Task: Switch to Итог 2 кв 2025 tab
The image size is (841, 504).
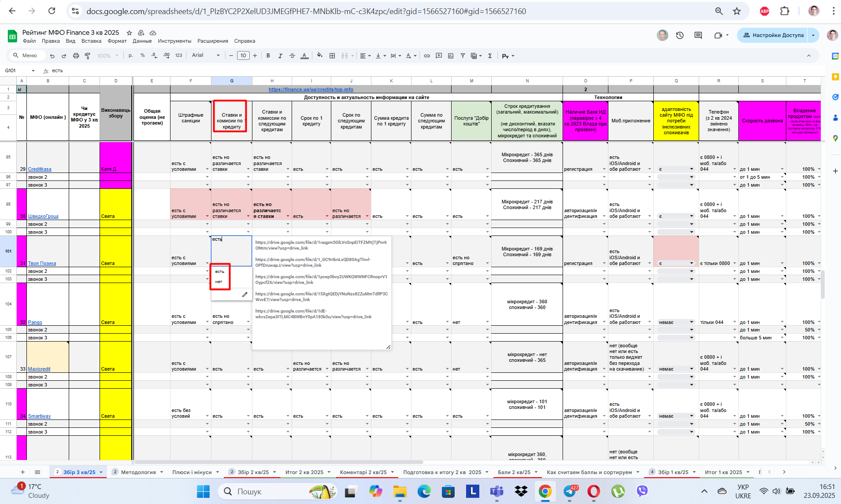Action: 304,472
